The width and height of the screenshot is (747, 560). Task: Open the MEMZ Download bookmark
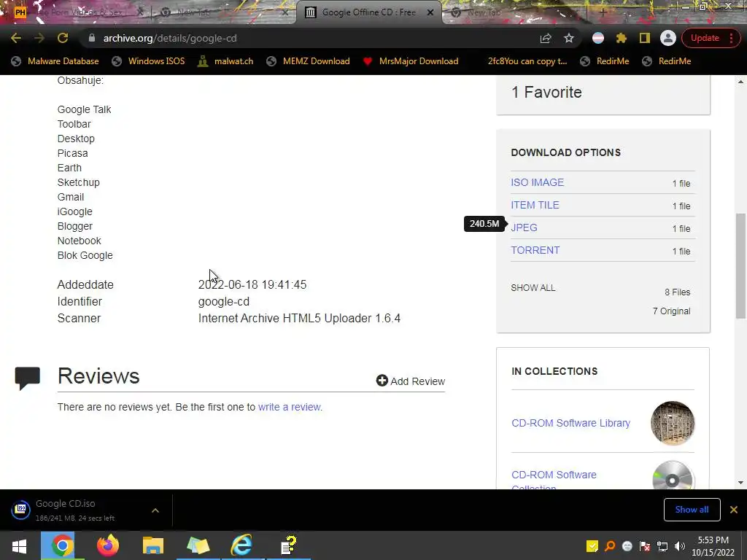309,61
